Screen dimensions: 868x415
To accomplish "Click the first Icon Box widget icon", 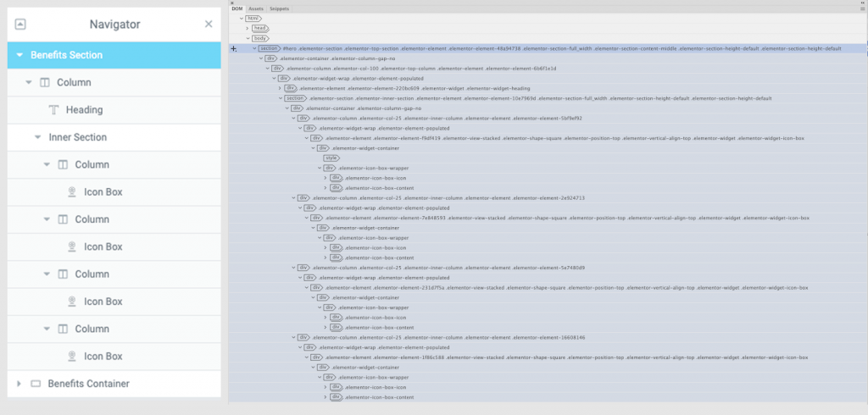I will [72, 192].
